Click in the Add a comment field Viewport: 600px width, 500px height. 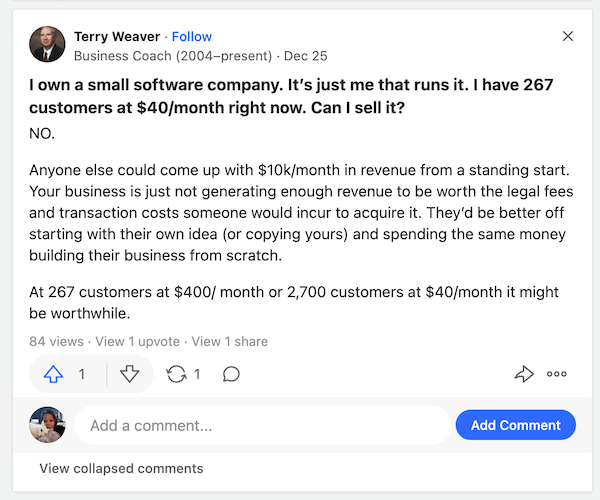[x=262, y=425]
